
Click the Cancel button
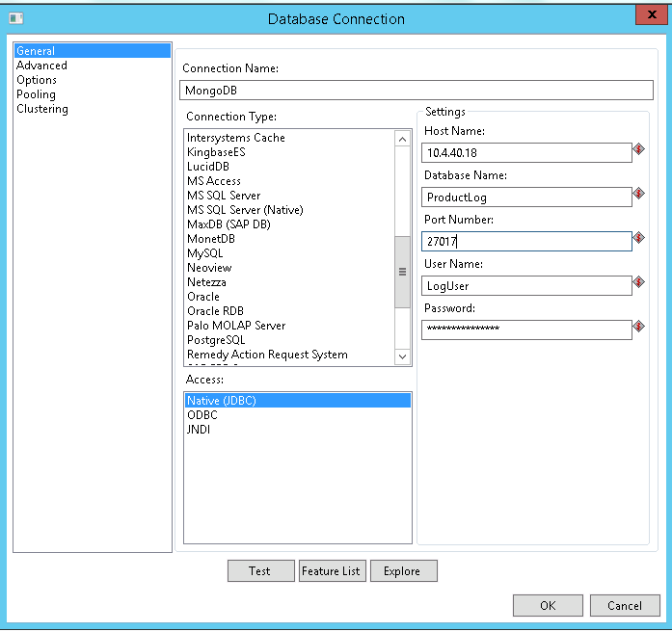tap(625, 605)
